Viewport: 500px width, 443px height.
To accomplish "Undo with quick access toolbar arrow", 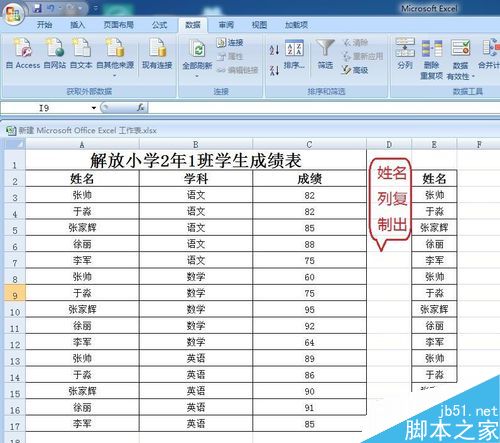I will [51, 8].
